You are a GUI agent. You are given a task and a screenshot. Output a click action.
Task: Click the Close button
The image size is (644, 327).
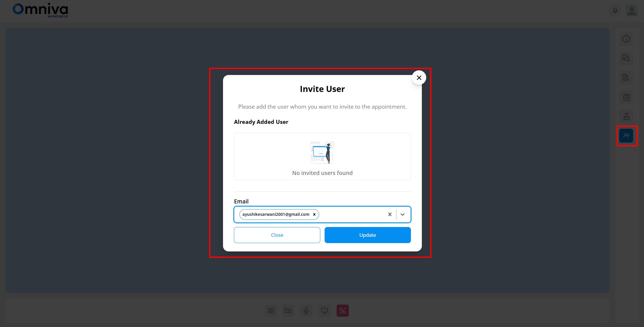click(277, 235)
